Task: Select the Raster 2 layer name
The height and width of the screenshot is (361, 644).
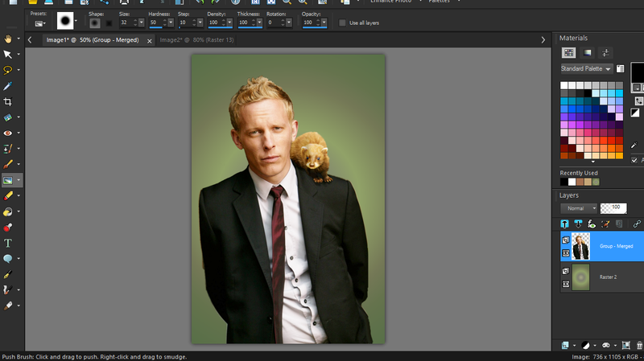Action: (608, 277)
